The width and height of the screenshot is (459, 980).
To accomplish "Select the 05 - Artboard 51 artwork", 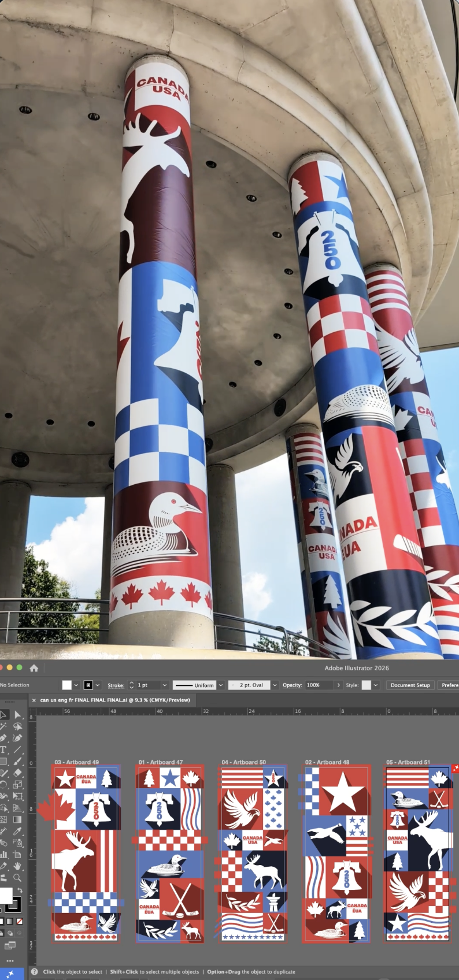I will click(418, 854).
